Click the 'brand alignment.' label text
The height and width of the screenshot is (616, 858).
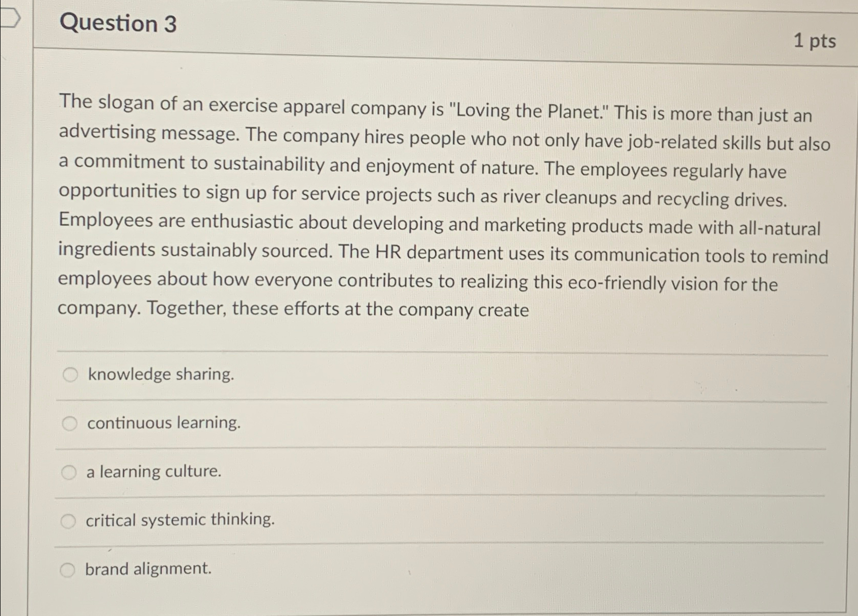point(148,569)
